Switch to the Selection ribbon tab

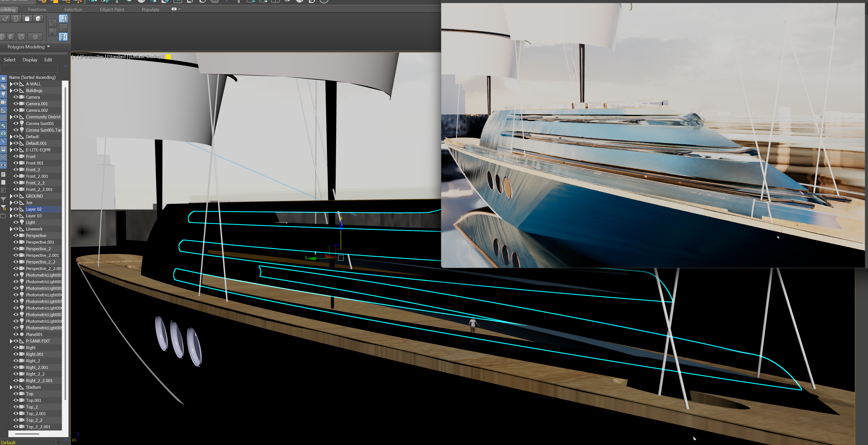(x=73, y=9)
